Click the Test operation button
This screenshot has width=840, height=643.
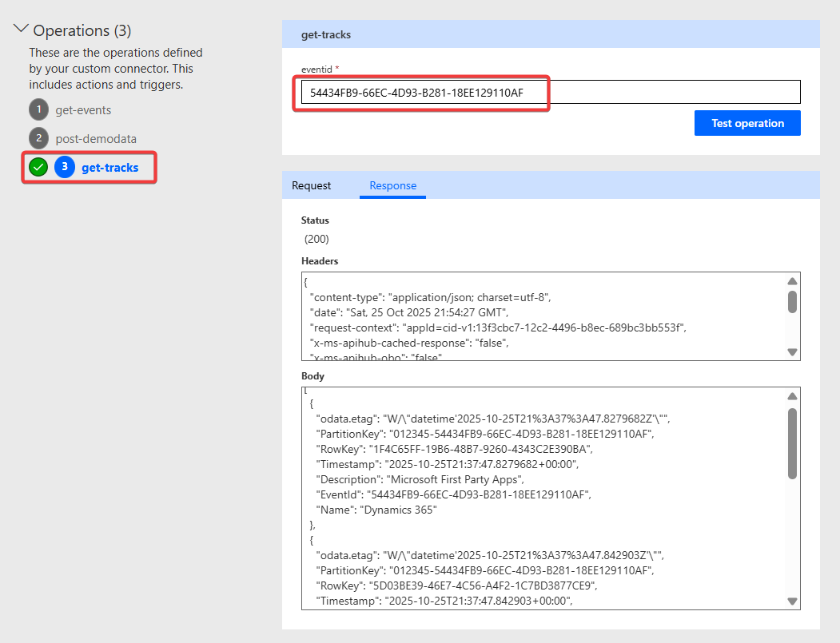click(746, 122)
